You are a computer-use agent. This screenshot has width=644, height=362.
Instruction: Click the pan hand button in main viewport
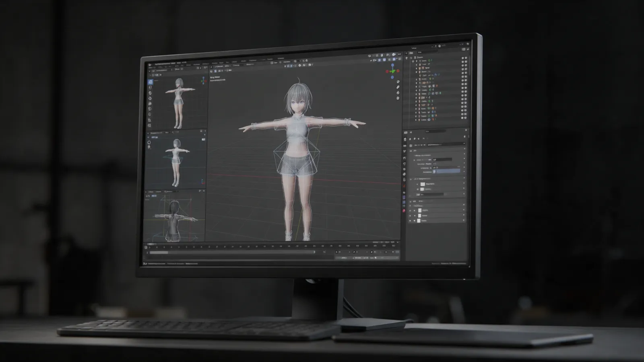pyautogui.click(x=398, y=87)
